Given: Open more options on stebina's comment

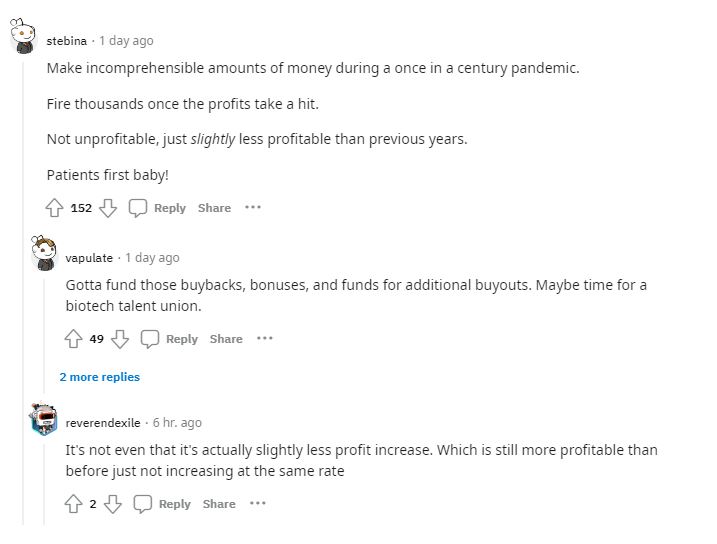Looking at the screenshot, I should [x=253, y=208].
